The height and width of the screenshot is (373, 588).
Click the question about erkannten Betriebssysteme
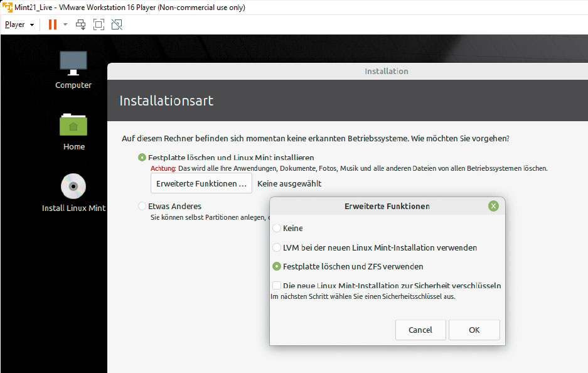[316, 139]
